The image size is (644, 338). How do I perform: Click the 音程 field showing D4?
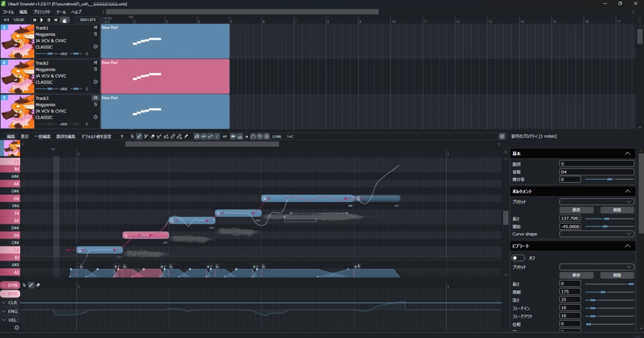(596, 172)
